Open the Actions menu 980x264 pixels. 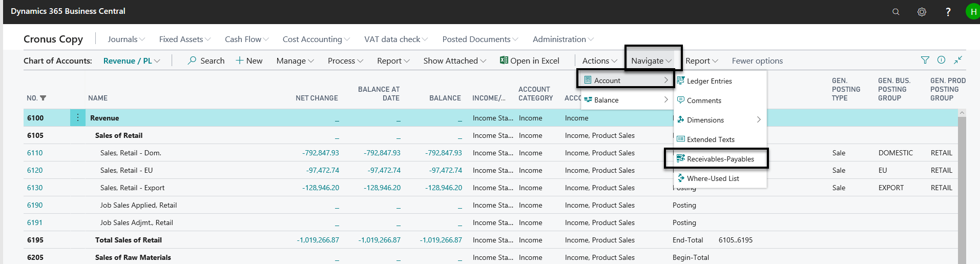[599, 60]
